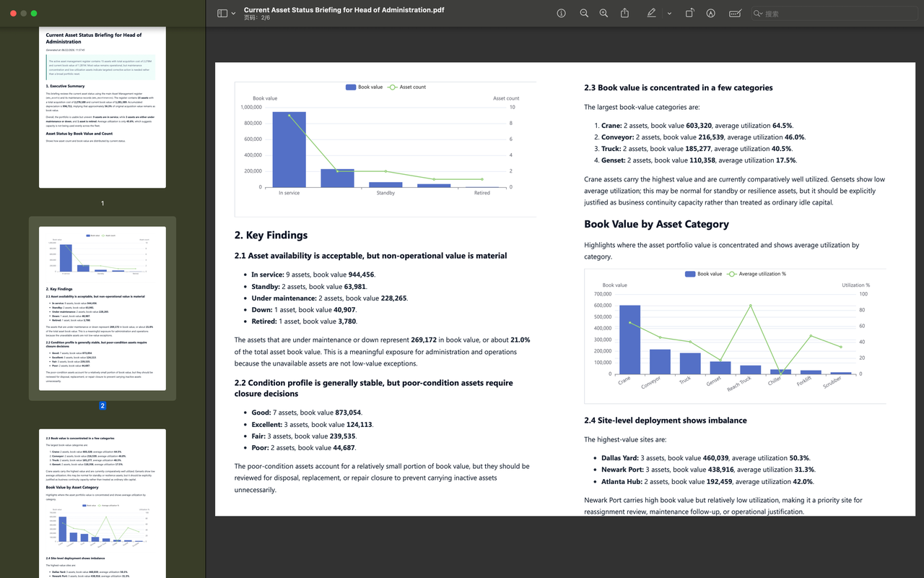Toggle 'Book value' legend in the top chart
The width and height of the screenshot is (924, 578).
coord(365,87)
